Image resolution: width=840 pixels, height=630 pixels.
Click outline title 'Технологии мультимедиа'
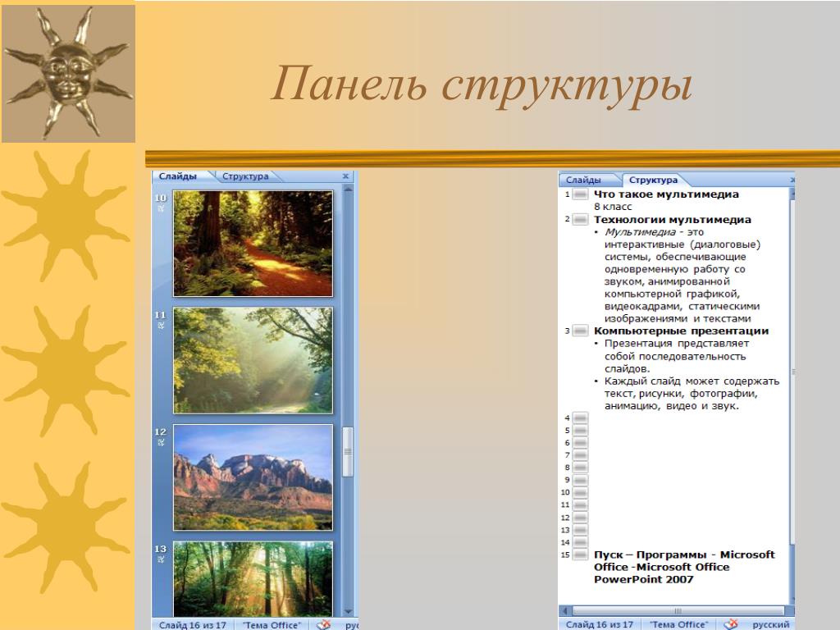673,220
